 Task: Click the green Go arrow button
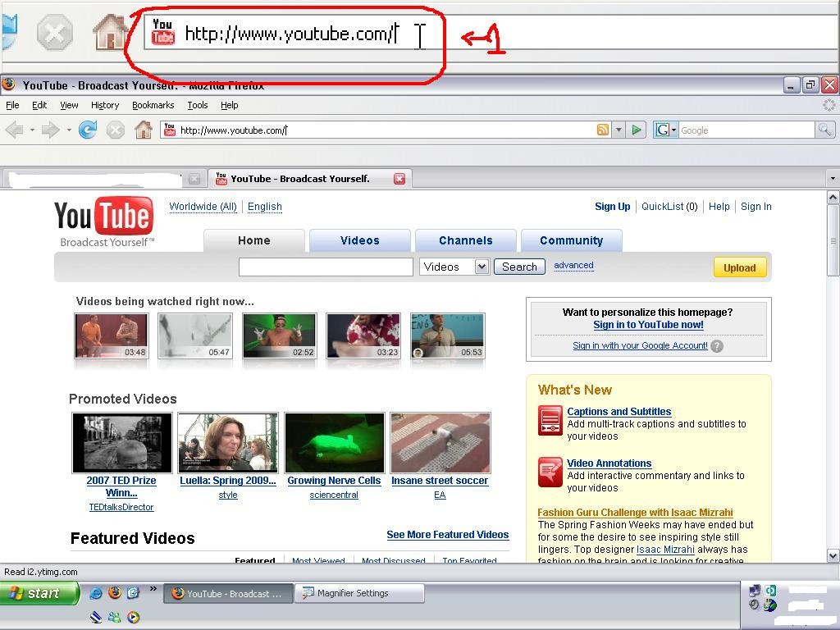click(x=637, y=130)
